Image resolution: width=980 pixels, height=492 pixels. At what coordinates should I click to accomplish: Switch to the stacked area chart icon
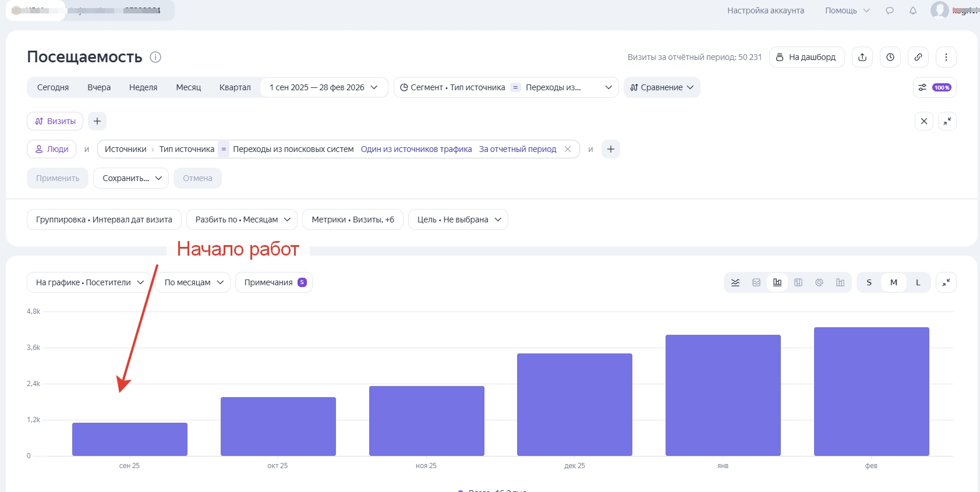(x=756, y=282)
